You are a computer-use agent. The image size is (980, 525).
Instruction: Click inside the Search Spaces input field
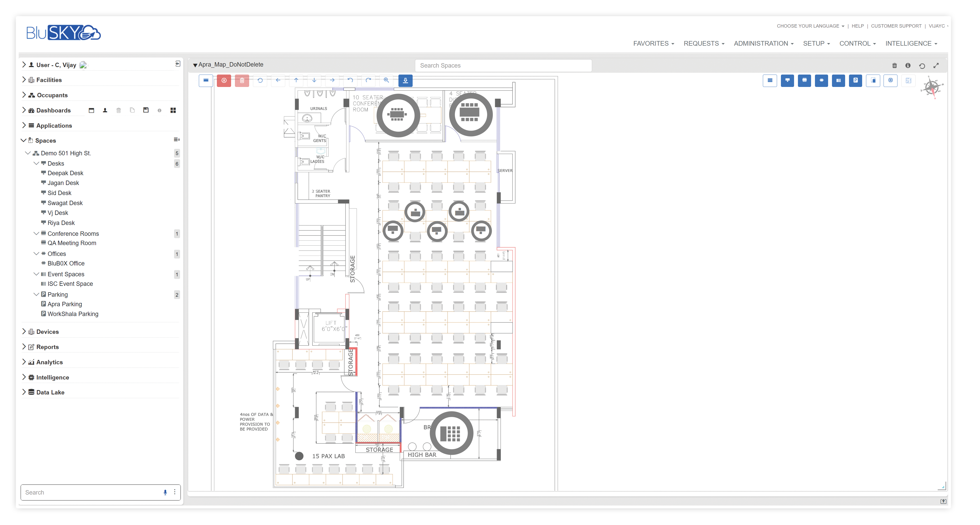[x=503, y=65]
